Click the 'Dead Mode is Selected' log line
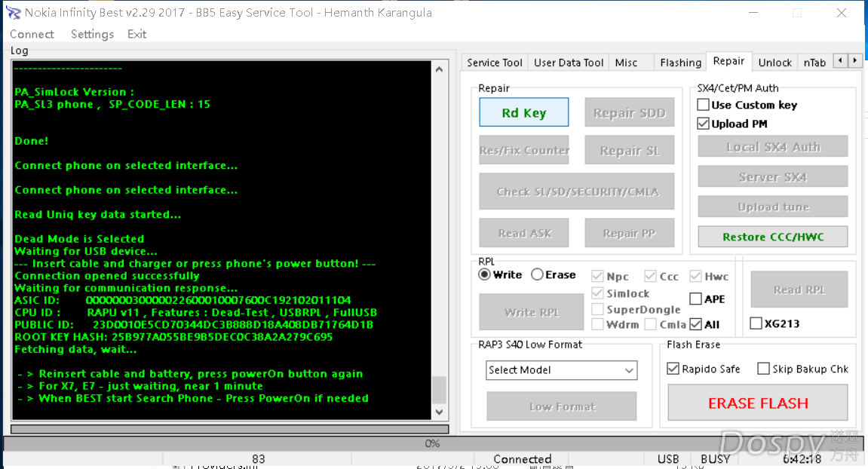868x469 pixels. click(x=79, y=239)
